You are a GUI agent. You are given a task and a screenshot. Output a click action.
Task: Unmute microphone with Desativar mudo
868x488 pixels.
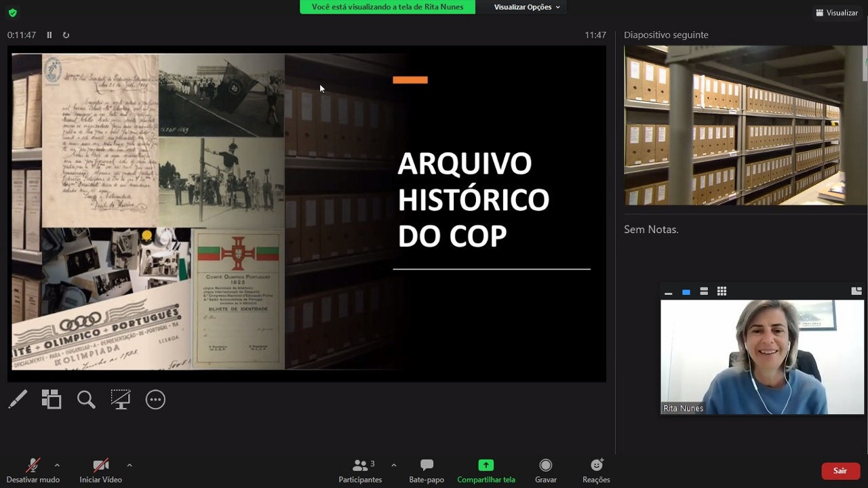coord(33,470)
